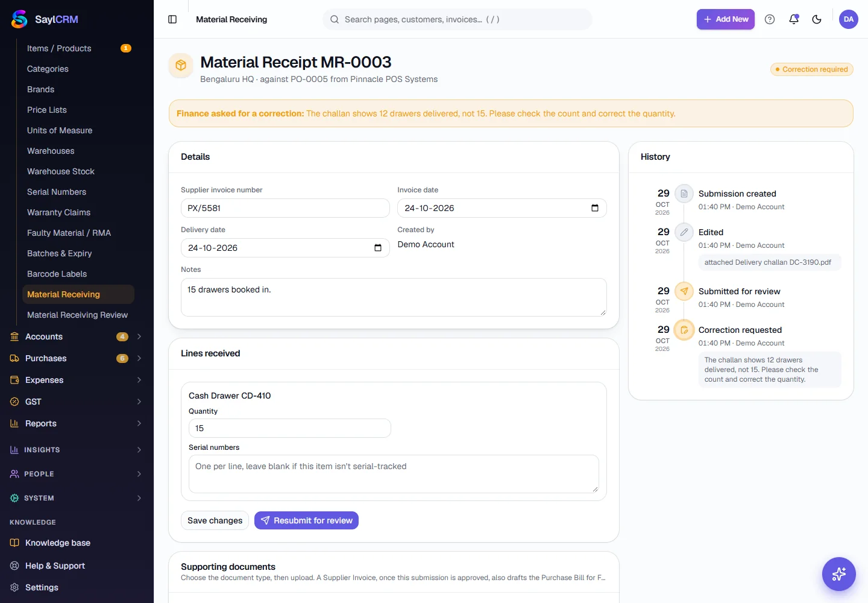
Task: Expand the Reports section
Action: [77, 423]
